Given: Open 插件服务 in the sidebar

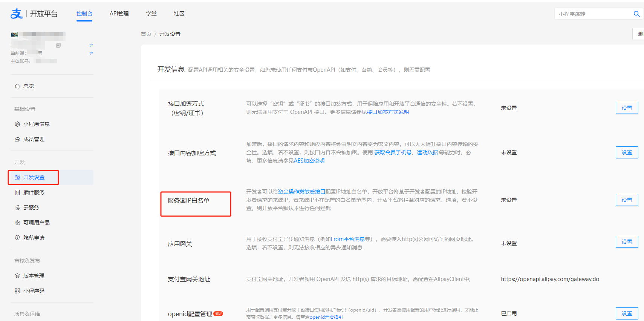Looking at the screenshot, I should coord(34,192).
